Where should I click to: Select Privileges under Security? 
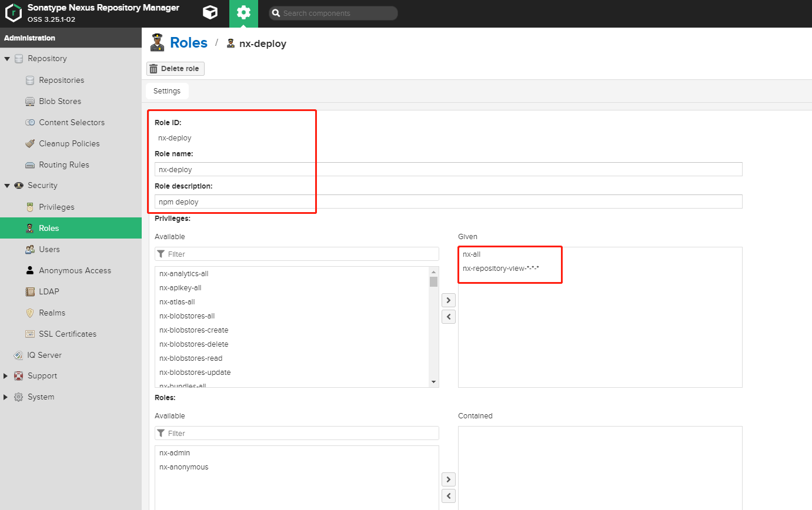(56, 207)
